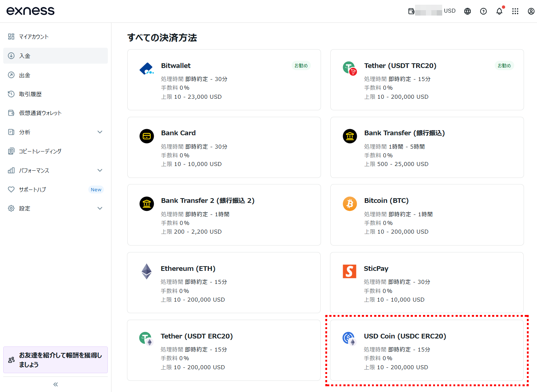
Task: Click お勧め badge on Bitwallet card
Action: click(x=301, y=65)
